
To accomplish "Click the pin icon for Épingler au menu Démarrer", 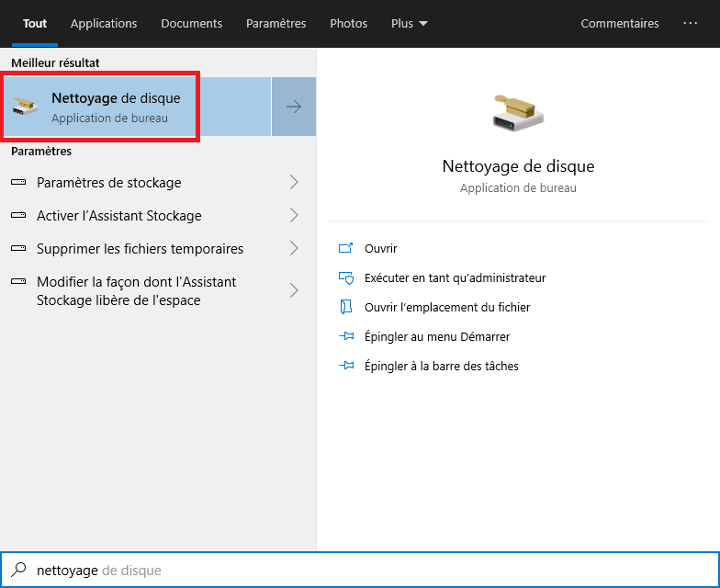I will (346, 336).
